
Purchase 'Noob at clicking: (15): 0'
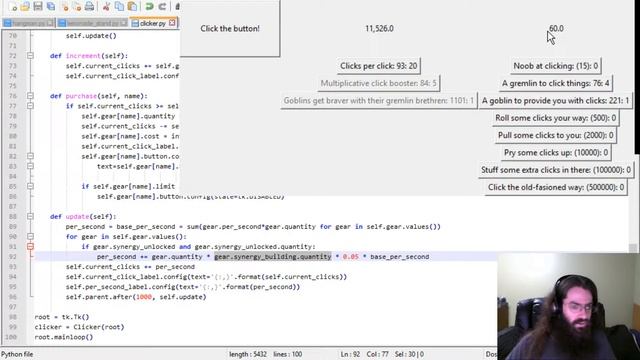[556, 66]
